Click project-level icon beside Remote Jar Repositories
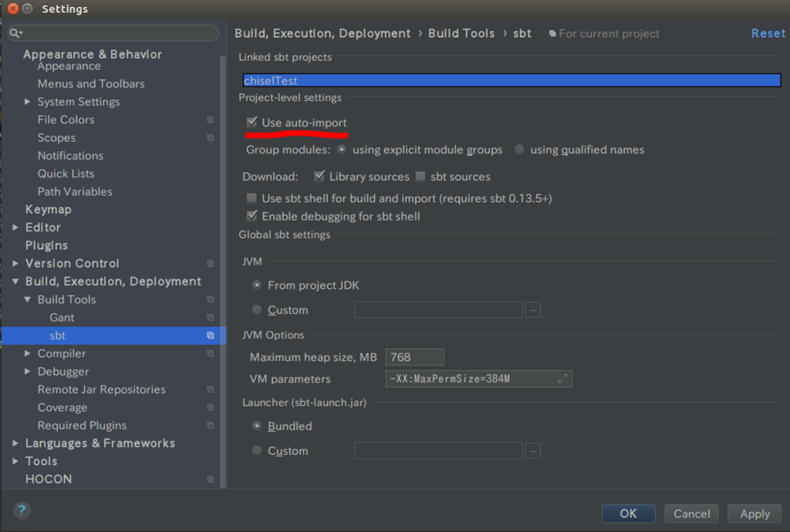The width and height of the screenshot is (790, 532). point(210,389)
